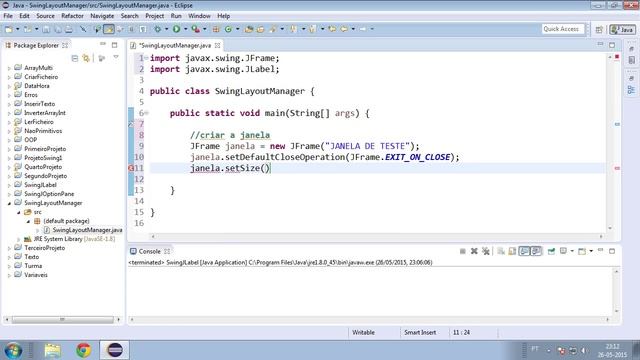Click the Quick Access search field
Screen dimensions: 640x360
click(562, 29)
